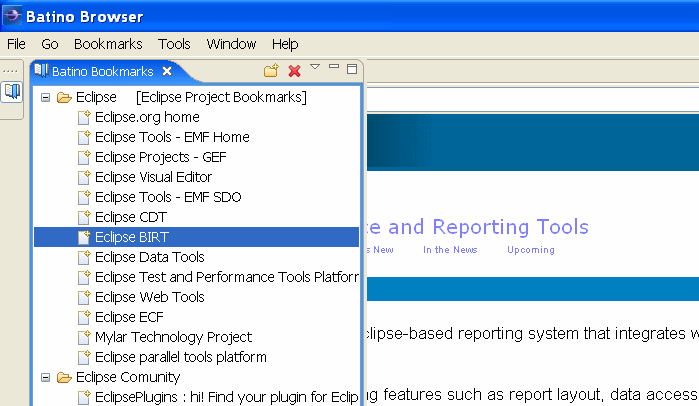Image resolution: width=699 pixels, height=406 pixels.
Task: Click the new bookmark folder icon
Action: [271, 70]
